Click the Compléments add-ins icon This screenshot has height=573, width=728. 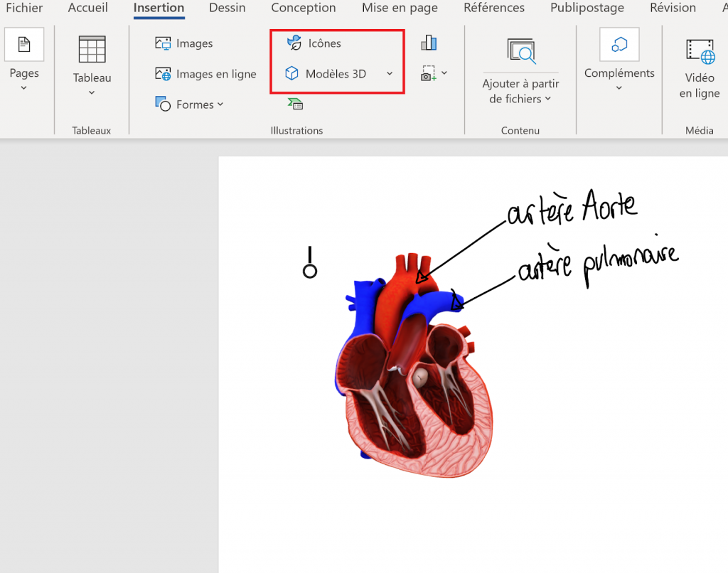pos(619,45)
